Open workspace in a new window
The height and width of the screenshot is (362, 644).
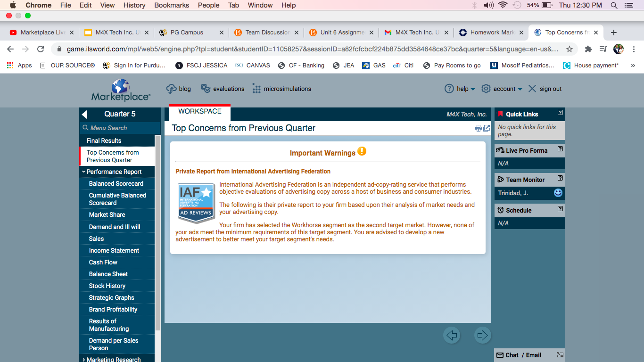pos(487,128)
